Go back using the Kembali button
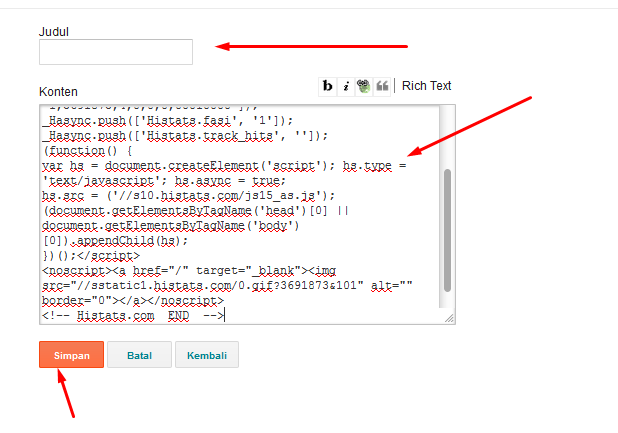The image size is (618, 433). (207, 355)
